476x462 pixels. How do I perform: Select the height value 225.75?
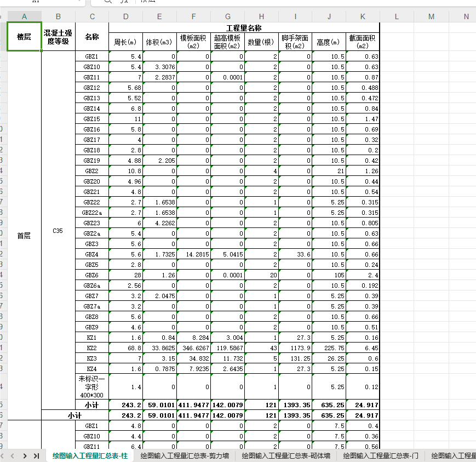coord(329,348)
